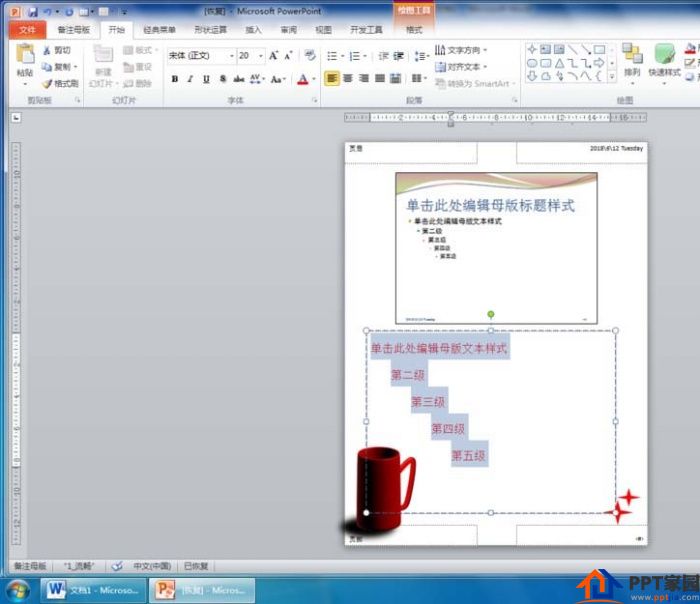Toggle Bold formatting
The width and height of the screenshot is (700, 604).
(175, 79)
